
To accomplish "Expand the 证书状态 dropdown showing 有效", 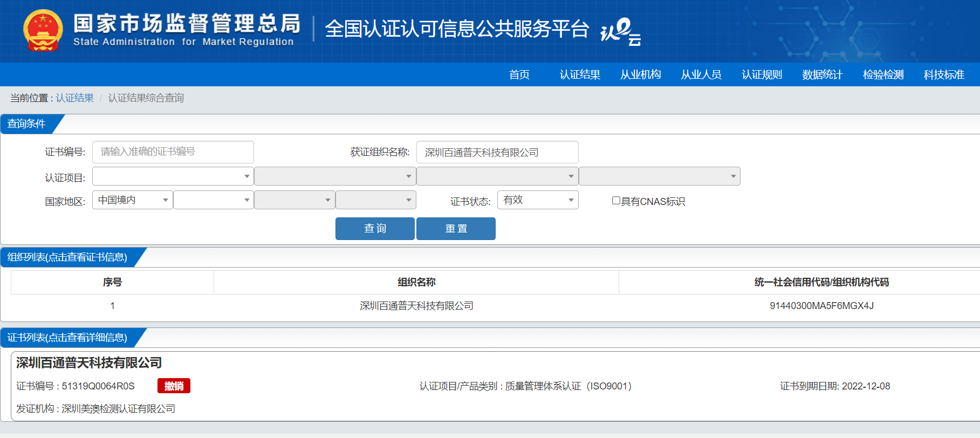I will tap(538, 200).
